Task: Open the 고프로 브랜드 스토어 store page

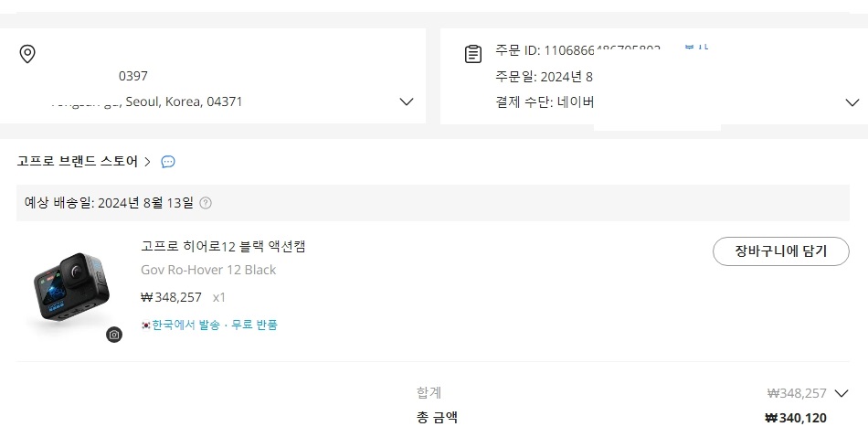Action: (77, 161)
